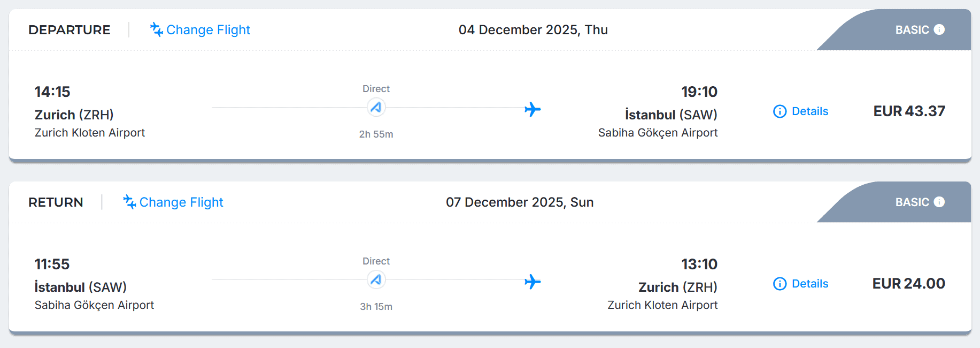Click the 04 December 2025 departure date
980x348 pixels.
point(533,30)
